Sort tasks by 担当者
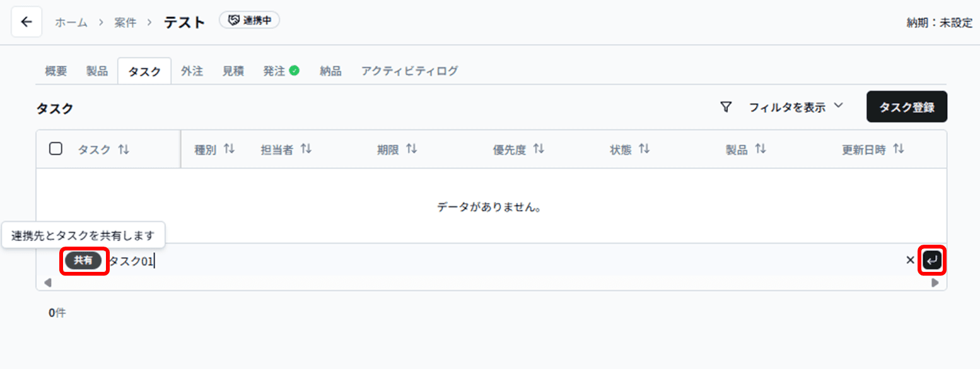Screen dimensions: 980x369 point(306,149)
